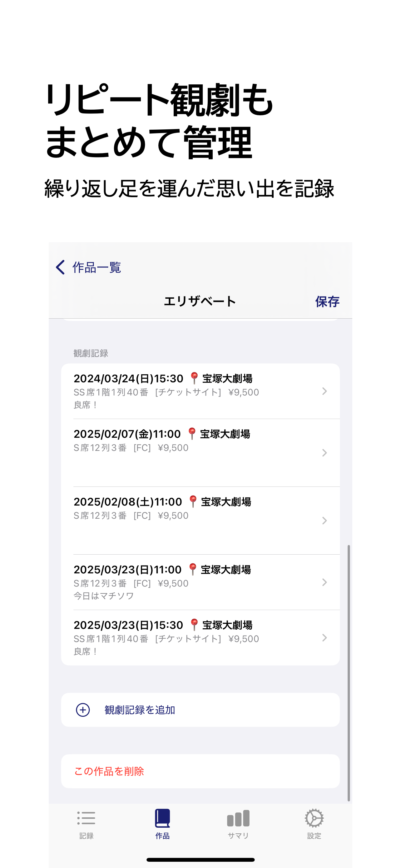The width and height of the screenshot is (401, 868).
Task: Switch to the 設定 tab label
Action: tap(314, 836)
